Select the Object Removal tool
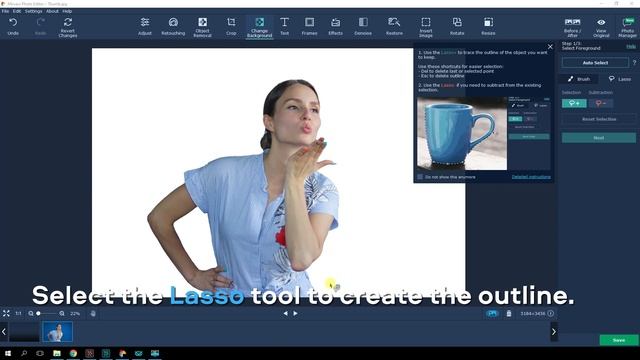 click(x=202, y=27)
